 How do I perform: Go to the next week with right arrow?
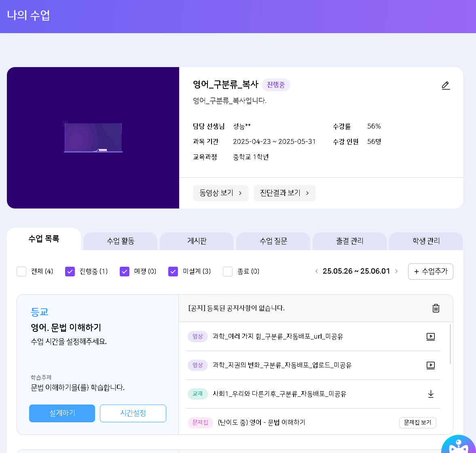point(396,271)
